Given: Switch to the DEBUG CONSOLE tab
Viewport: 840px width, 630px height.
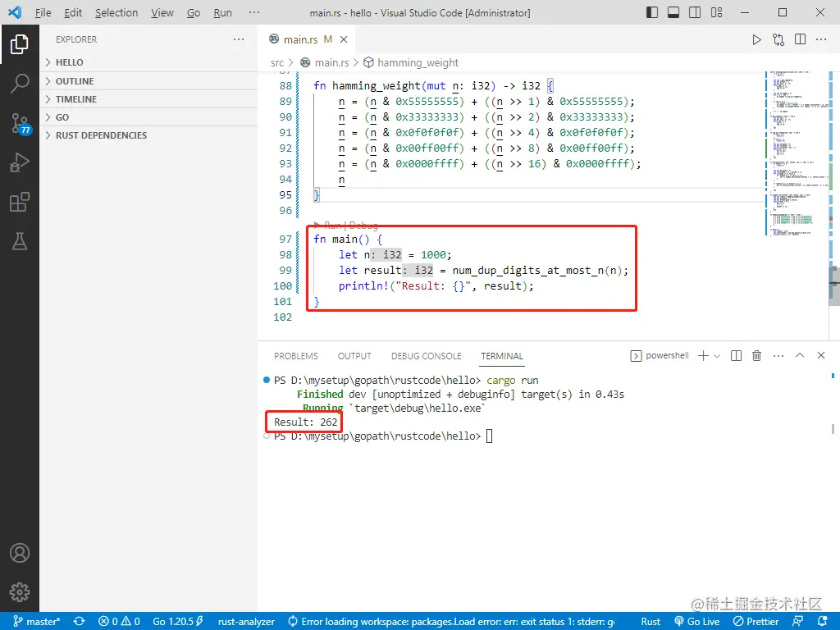Looking at the screenshot, I should click(x=426, y=356).
